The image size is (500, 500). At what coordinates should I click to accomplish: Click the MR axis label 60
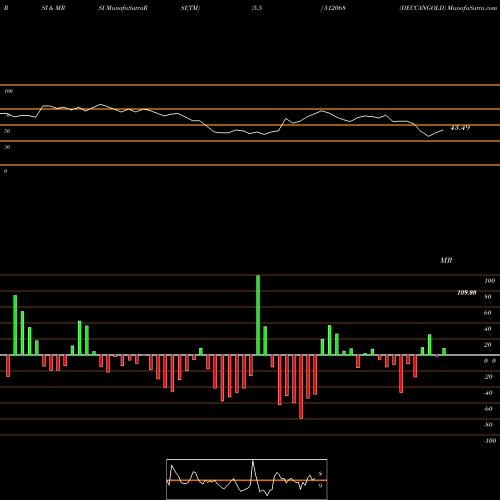488,313
